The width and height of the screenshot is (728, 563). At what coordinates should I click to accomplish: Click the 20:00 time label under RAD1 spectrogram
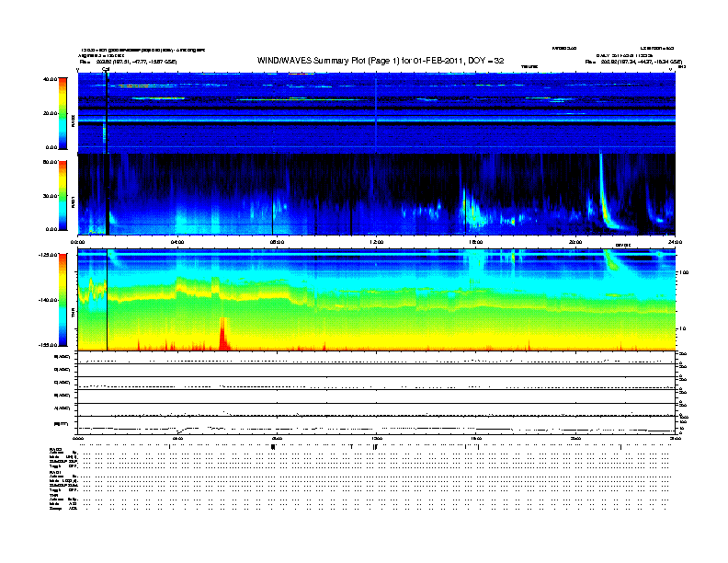pos(575,242)
